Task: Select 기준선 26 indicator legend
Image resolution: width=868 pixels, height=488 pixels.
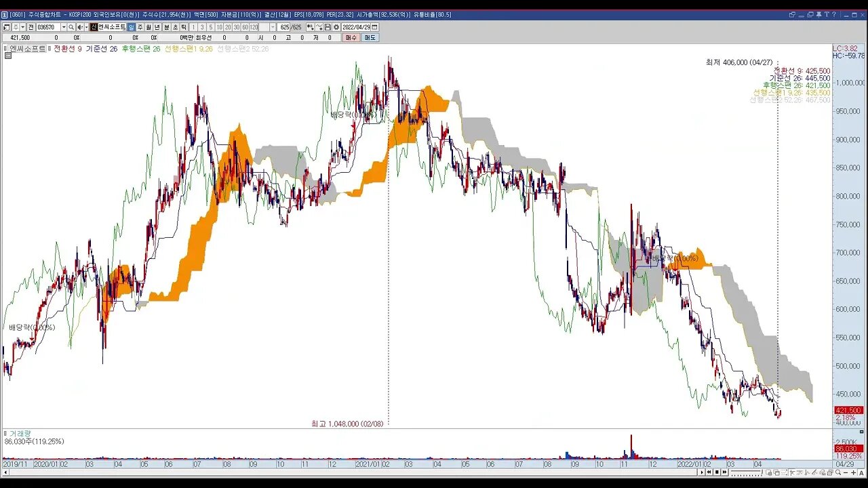Action: [101, 49]
